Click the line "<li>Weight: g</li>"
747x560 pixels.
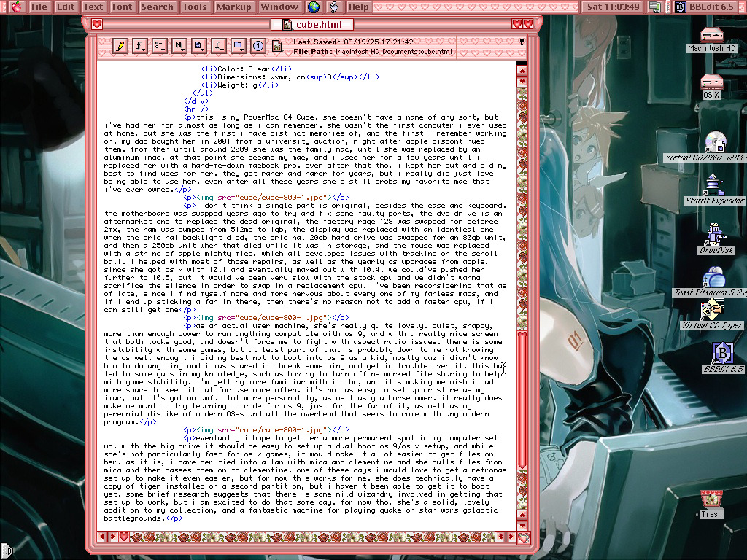(239, 85)
